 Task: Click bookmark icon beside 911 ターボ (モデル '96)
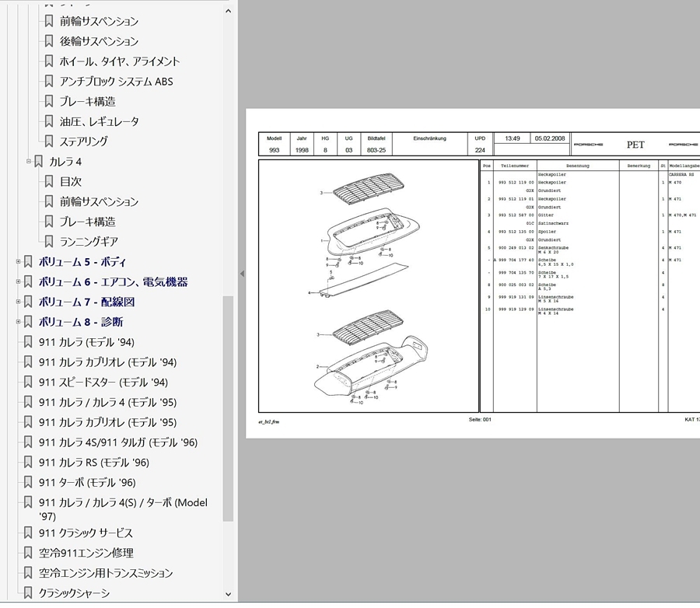(28, 482)
